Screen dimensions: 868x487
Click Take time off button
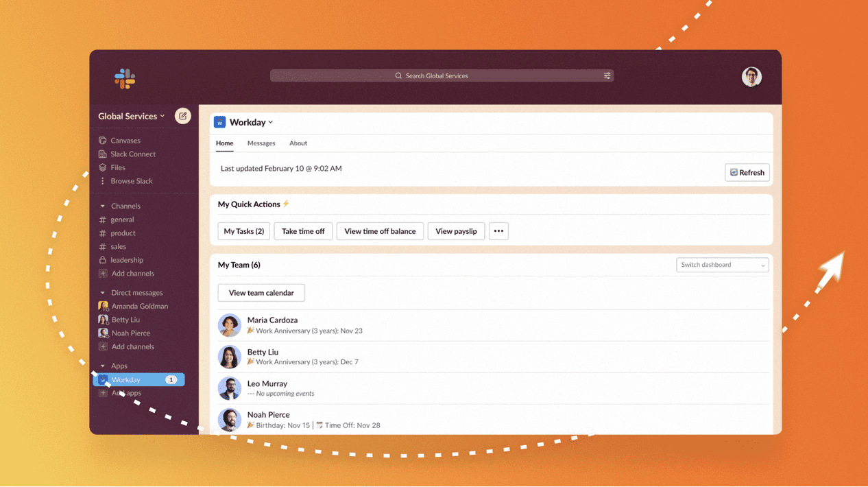pyautogui.click(x=303, y=231)
